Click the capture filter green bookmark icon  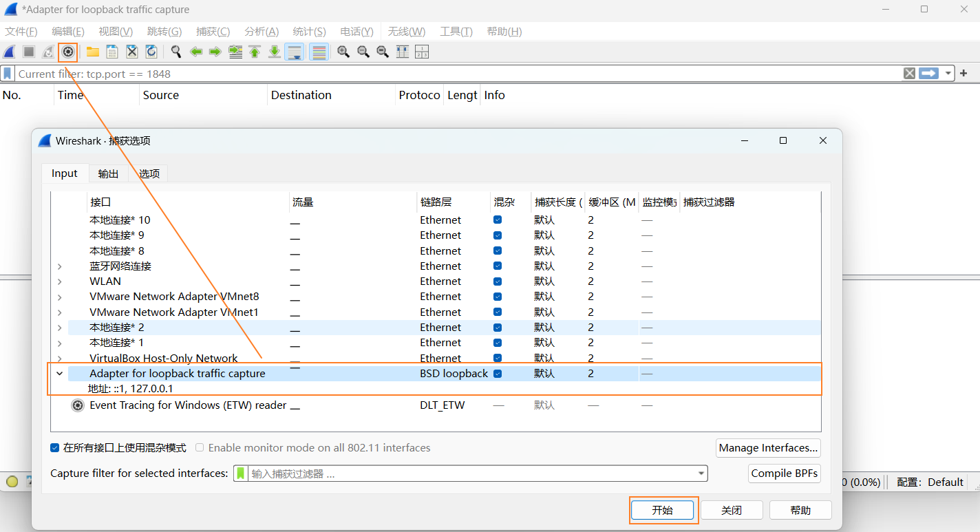(241, 474)
